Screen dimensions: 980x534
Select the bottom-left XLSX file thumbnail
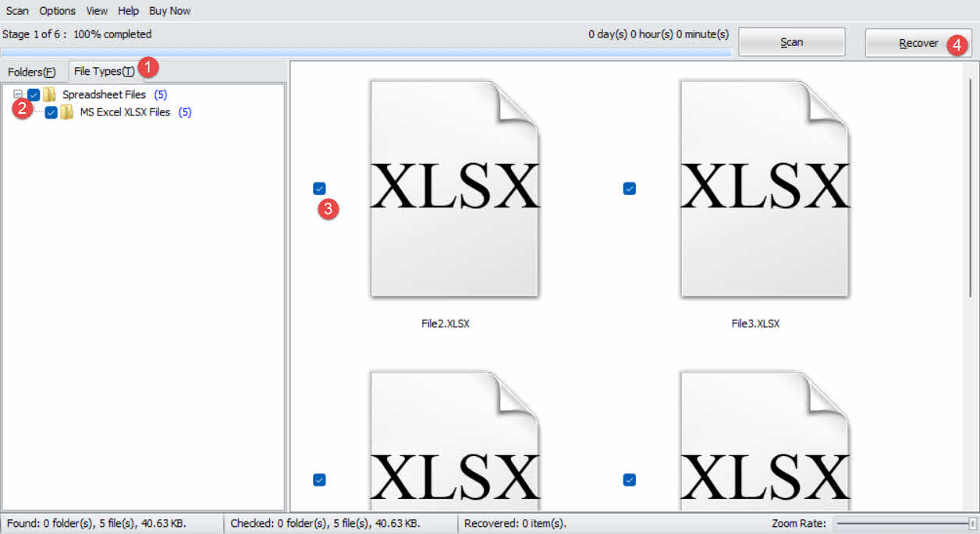(455, 440)
